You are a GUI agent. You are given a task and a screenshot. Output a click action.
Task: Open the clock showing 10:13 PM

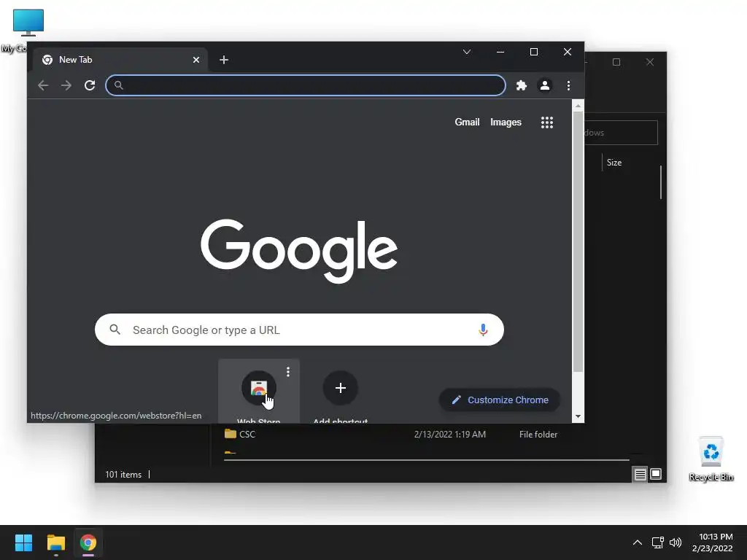click(712, 542)
